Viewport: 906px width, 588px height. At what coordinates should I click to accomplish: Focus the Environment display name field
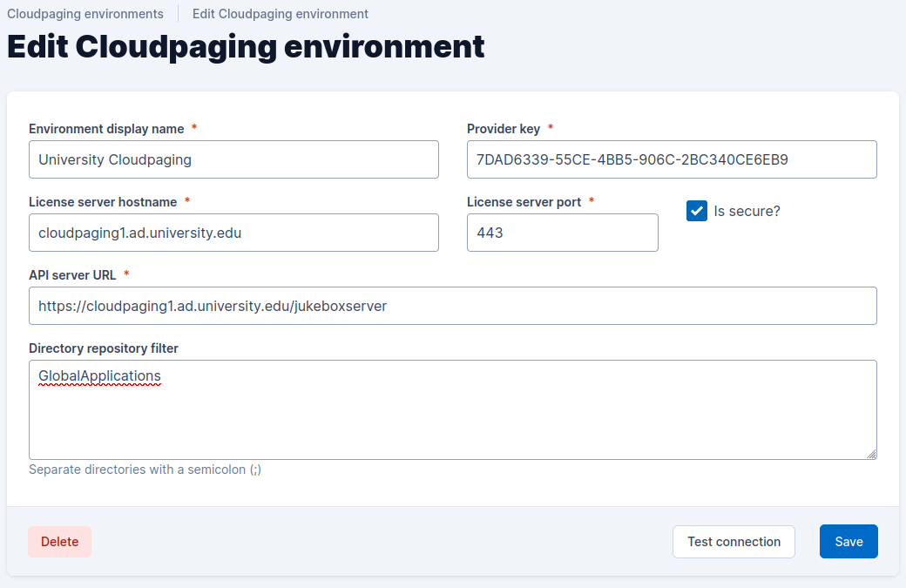point(233,159)
